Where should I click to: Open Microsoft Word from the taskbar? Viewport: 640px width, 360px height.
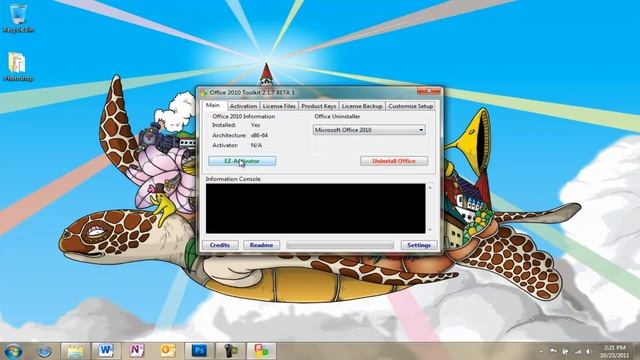click(x=106, y=351)
